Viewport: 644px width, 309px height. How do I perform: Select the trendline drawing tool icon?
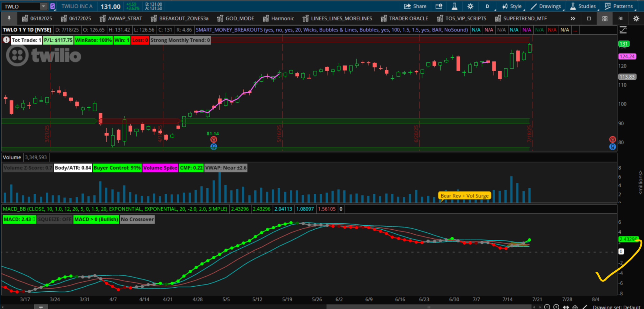[584, 307]
